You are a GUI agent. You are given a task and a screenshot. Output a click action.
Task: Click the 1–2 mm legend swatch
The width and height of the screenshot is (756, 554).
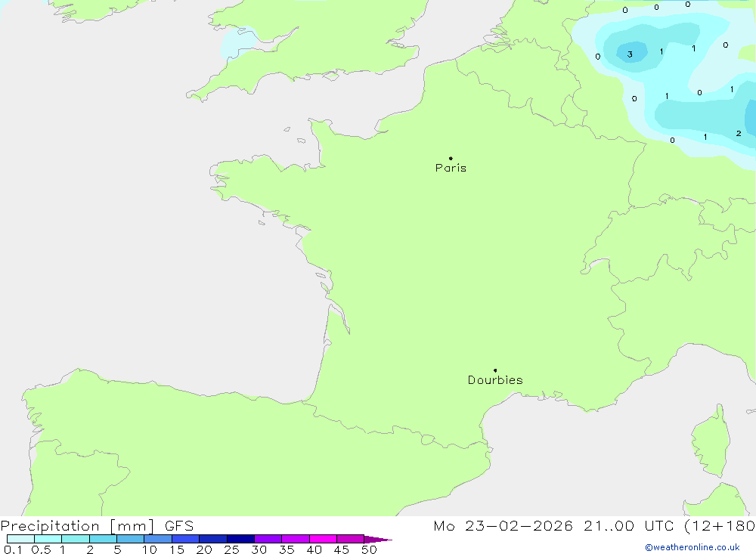[x=76, y=539]
